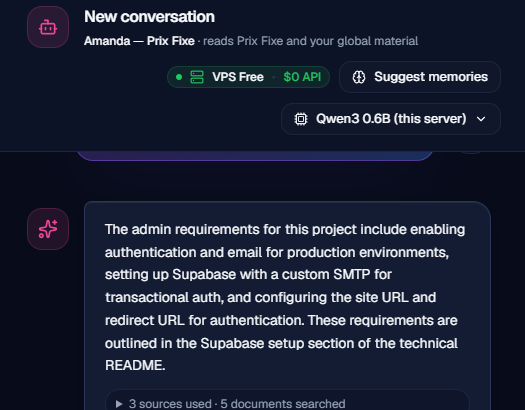Click the pink sparkle assistant avatar icon
The image size is (525, 410).
click(48, 229)
